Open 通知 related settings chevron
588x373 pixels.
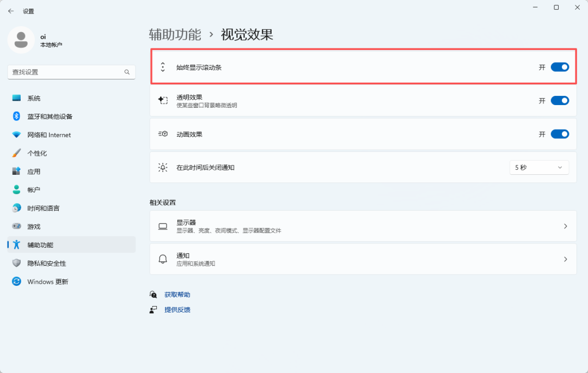[x=566, y=259]
